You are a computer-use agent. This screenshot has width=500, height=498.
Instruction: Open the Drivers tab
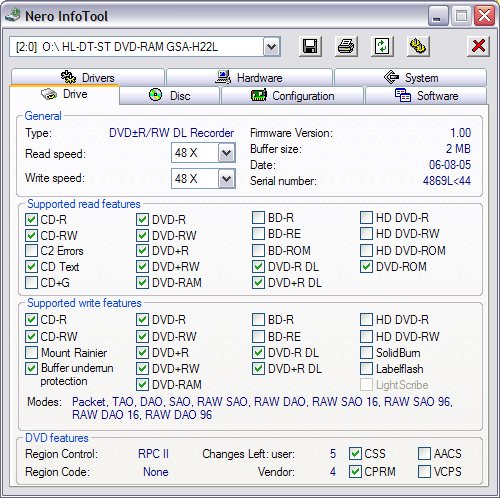point(88,77)
